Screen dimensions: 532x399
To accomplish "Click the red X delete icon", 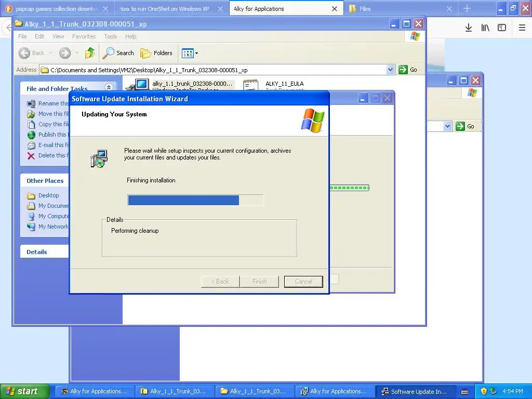I will tap(31, 156).
